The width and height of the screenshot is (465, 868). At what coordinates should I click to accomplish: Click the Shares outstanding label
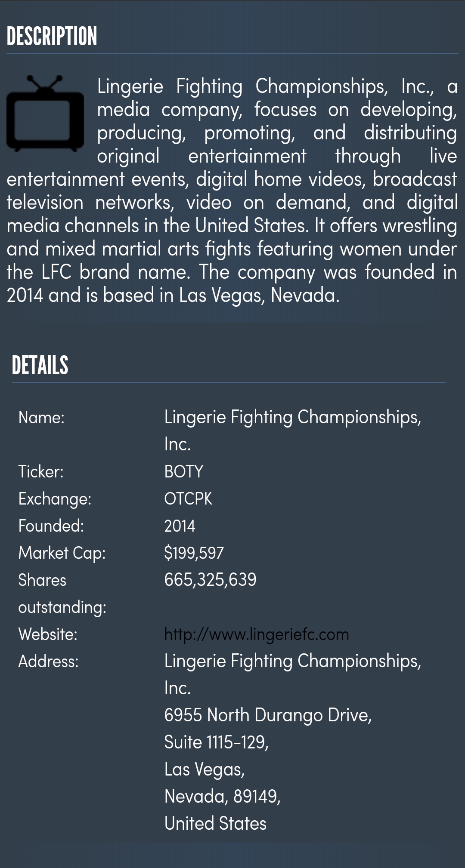pos(62,594)
